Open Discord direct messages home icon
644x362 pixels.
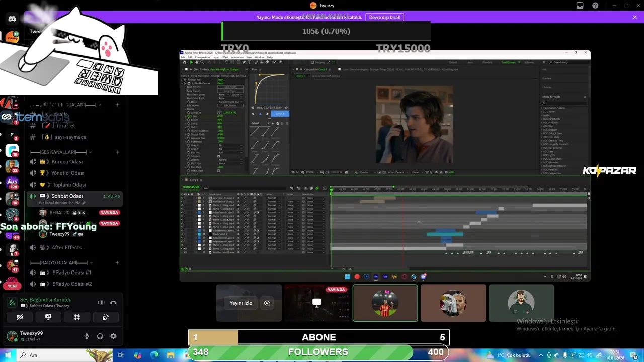click(12, 19)
